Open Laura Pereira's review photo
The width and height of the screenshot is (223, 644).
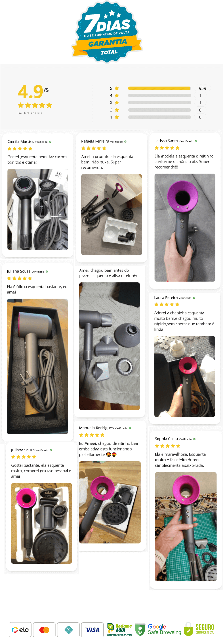tap(185, 376)
